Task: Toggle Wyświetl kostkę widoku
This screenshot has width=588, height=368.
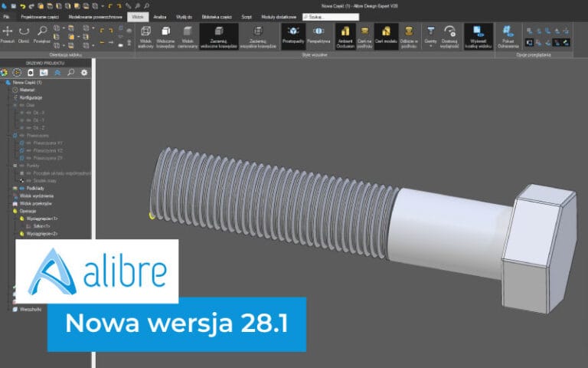Action: pos(478,37)
